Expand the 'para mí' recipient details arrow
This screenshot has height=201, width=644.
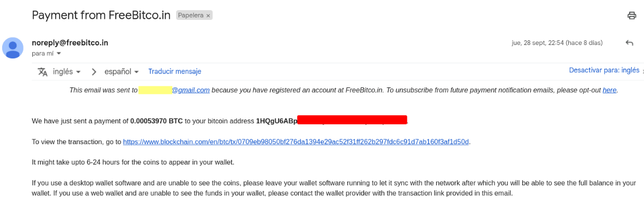tap(59, 54)
